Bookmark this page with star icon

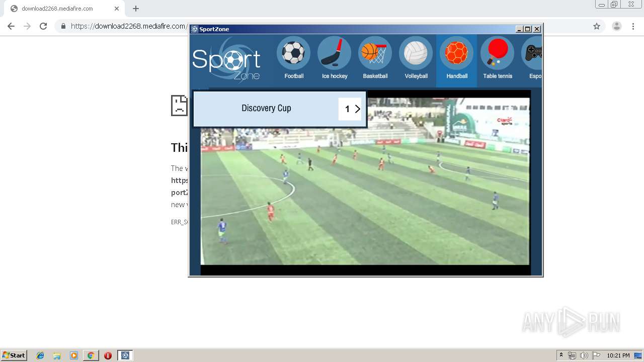[597, 26]
